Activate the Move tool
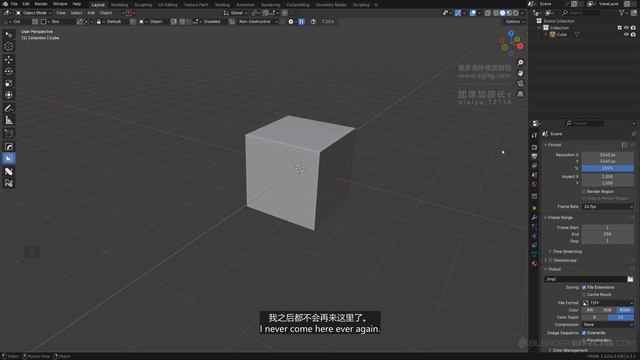 (x=9, y=60)
